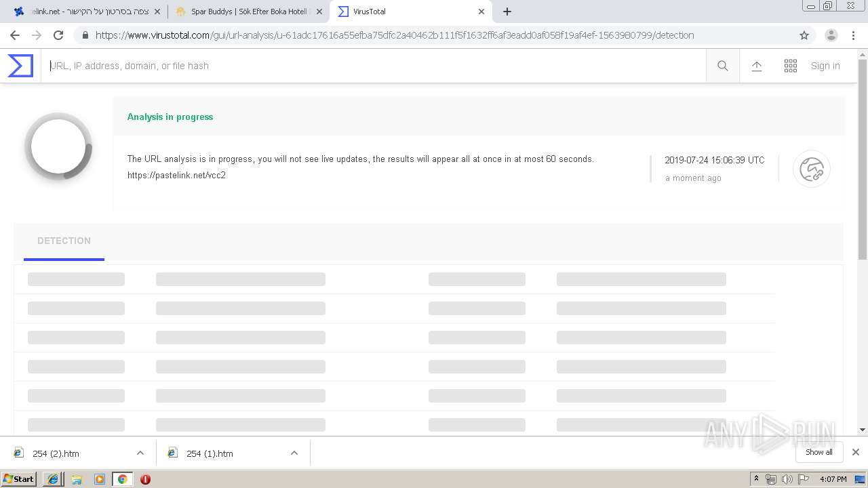This screenshot has width=868, height=488.
Task: Reload the page
Action: click(x=58, y=35)
